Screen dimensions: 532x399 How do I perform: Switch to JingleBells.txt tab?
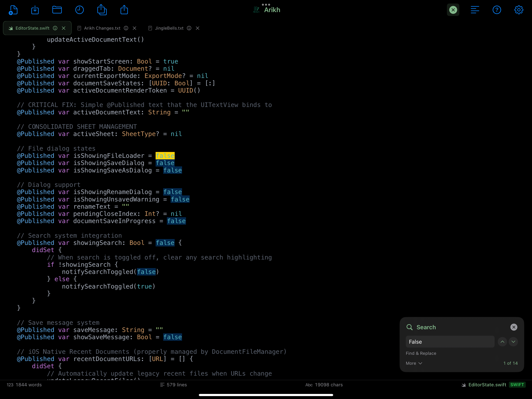[169, 28]
